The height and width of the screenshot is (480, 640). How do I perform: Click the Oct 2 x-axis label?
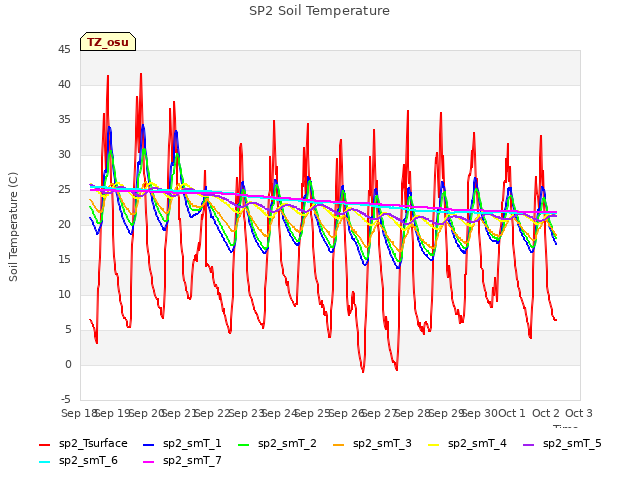coord(546,413)
